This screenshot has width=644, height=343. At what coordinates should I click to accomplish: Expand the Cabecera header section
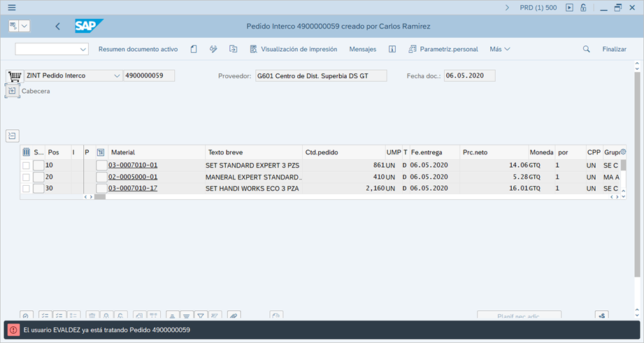pyautogui.click(x=12, y=91)
